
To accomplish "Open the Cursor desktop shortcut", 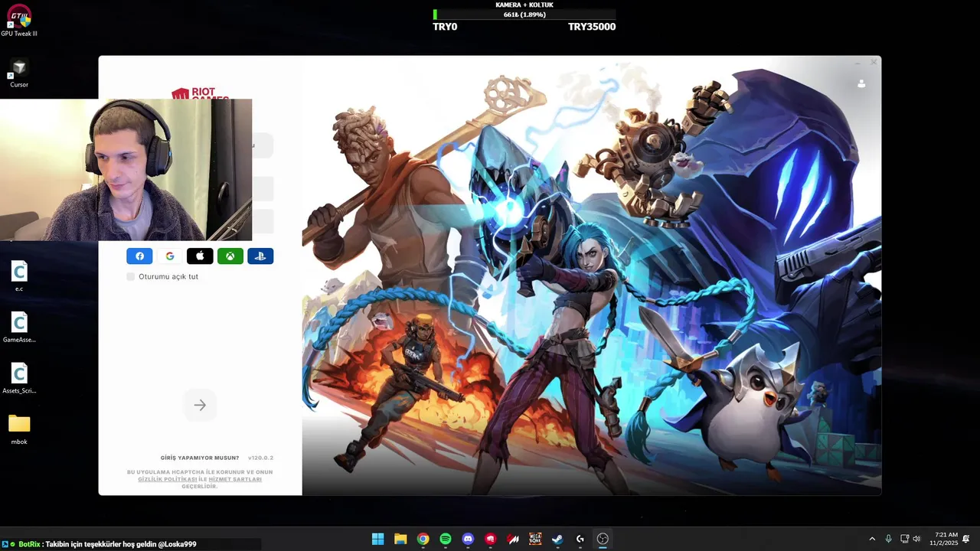I will (x=19, y=73).
